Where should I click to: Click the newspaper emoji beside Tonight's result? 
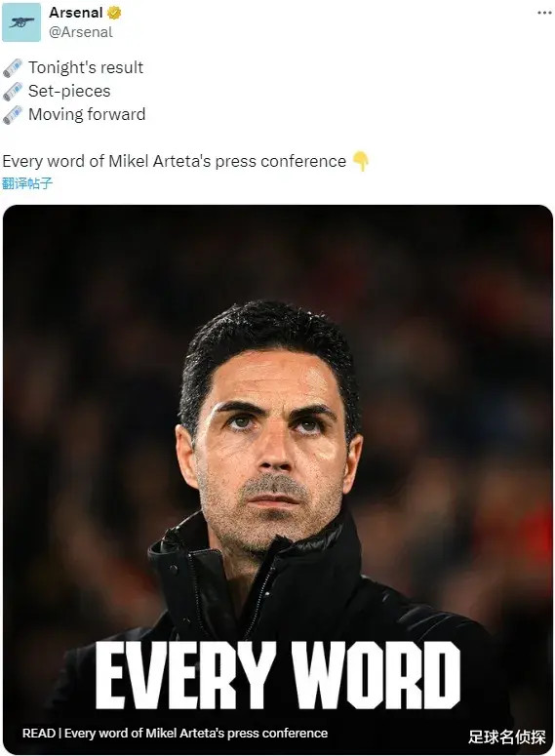[x=13, y=68]
